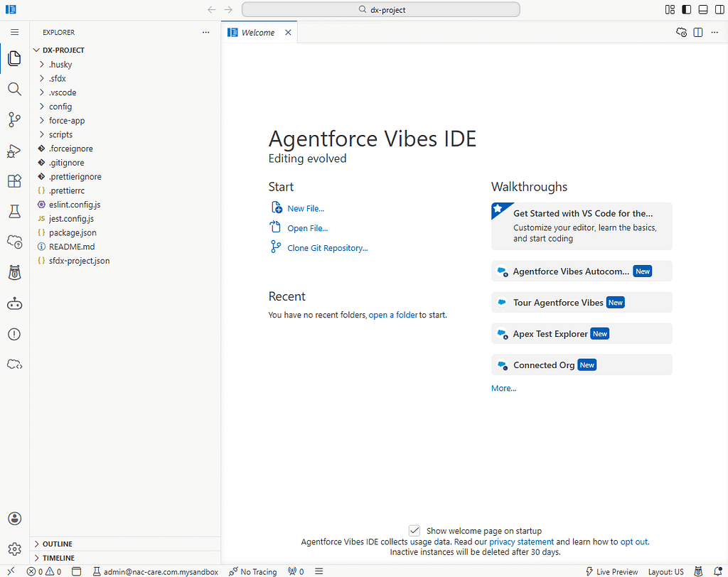
Task: Close the Welcome tab
Action: click(x=288, y=33)
